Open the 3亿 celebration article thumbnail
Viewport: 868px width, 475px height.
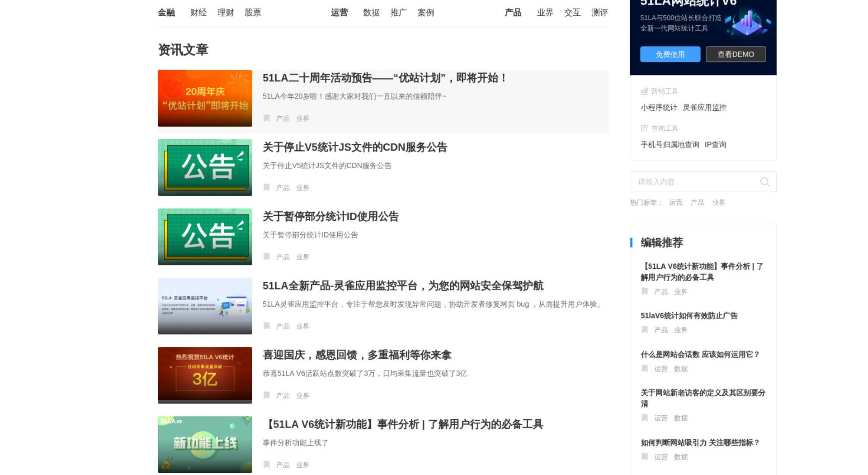click(205, 375)
